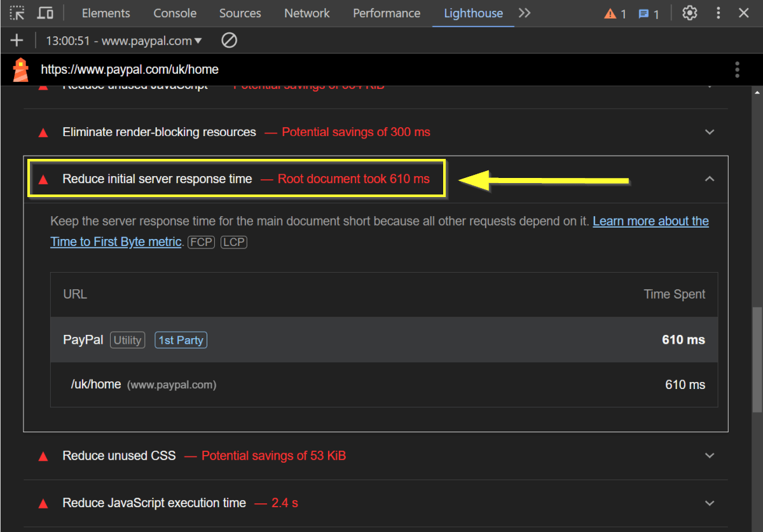763x532 pixels.
Task: Toggle the device toolbar icon
Action: click(x=45, y=13)
